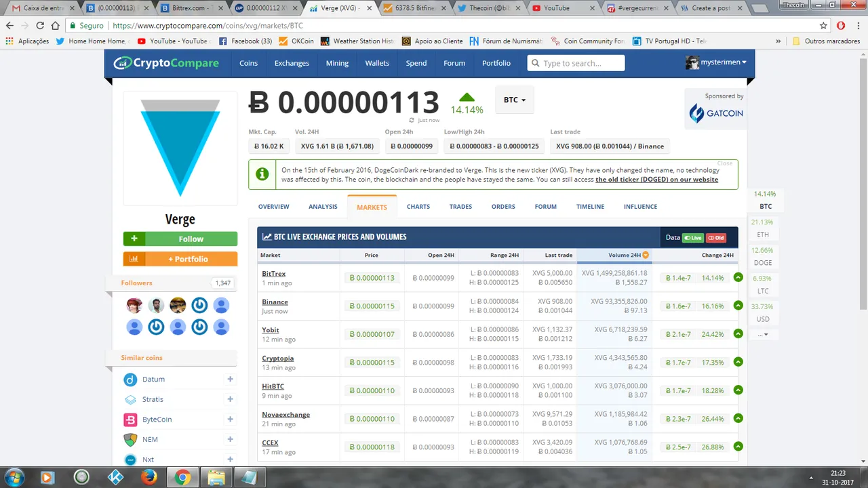Switch to the Overview tab
Viewport: 868px width, 488px height.
(273, 206)
